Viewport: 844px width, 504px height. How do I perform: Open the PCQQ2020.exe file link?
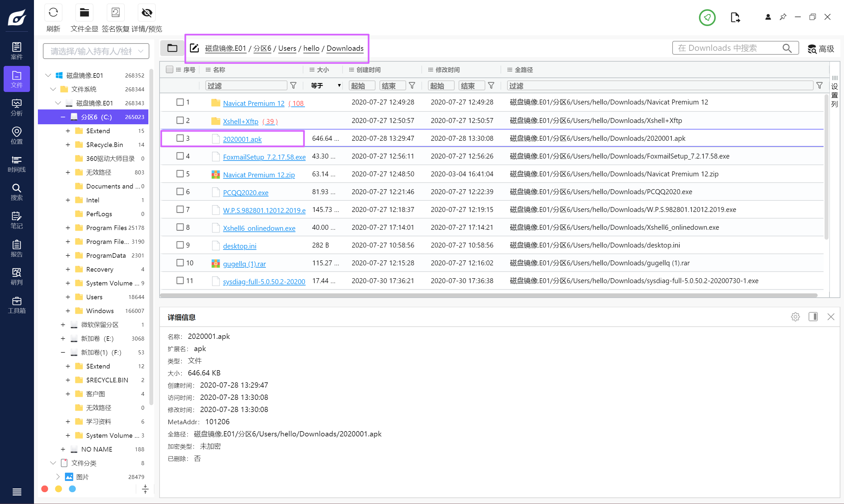coord(246,193)
